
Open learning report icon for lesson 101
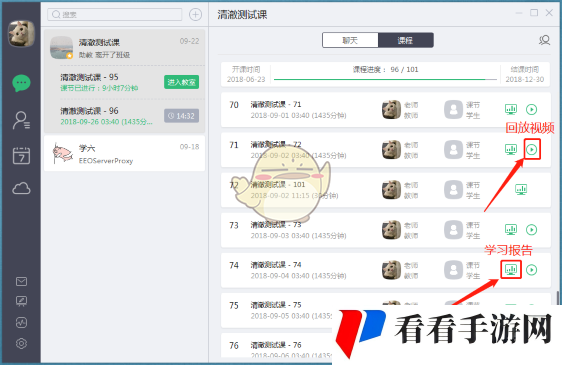click(x=521, y=189)
